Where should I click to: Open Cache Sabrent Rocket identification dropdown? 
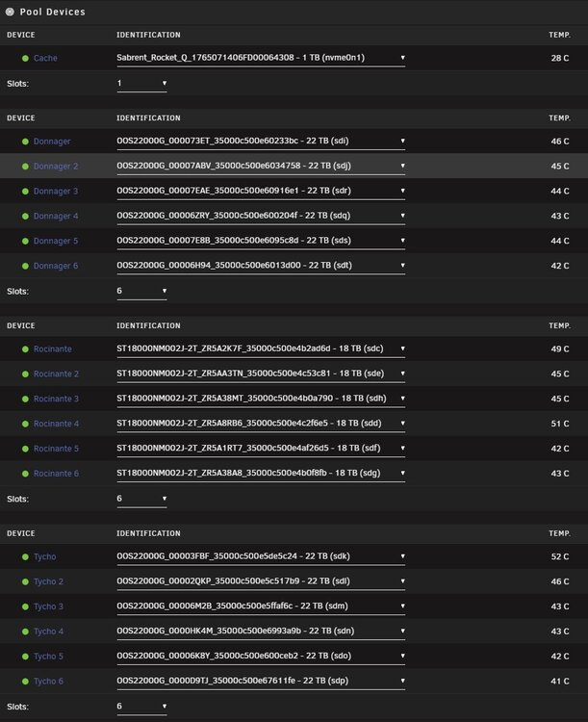[x=261, y=58]
